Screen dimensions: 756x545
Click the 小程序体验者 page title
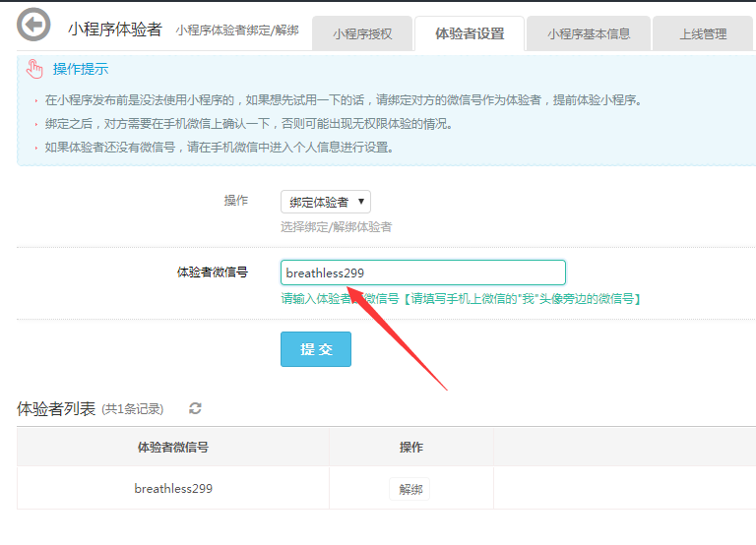[115, 30]
